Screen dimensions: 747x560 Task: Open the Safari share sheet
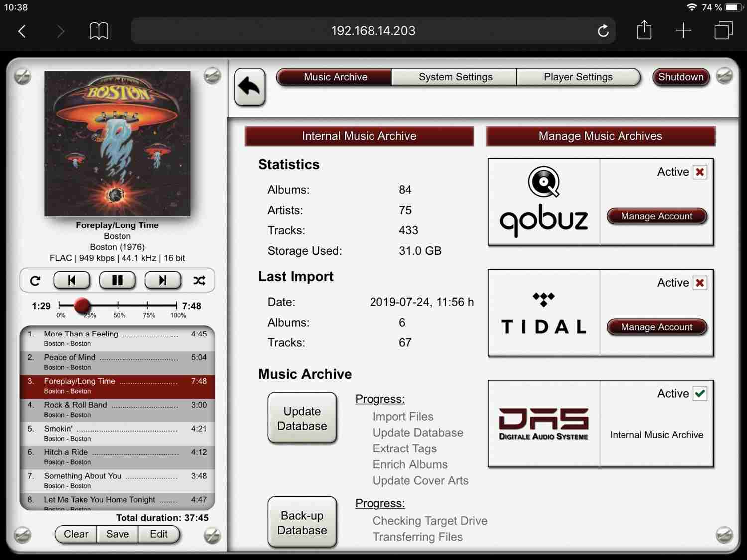pos(644,30)
